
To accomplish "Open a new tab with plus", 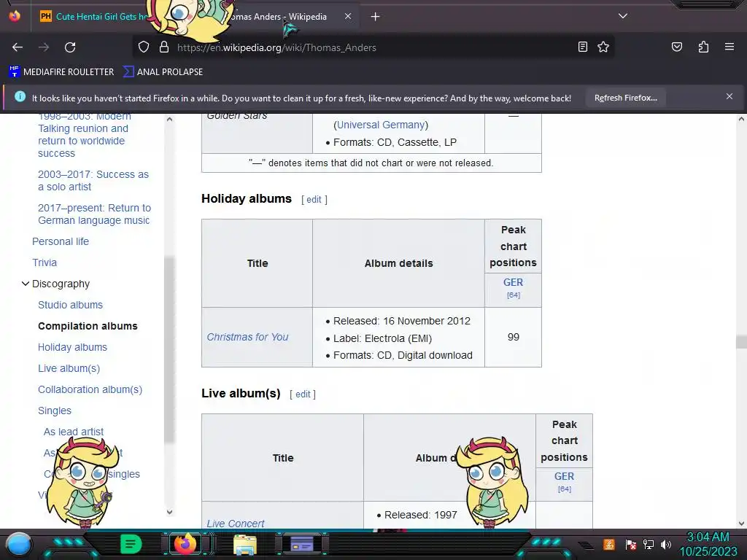I will 375,17.
